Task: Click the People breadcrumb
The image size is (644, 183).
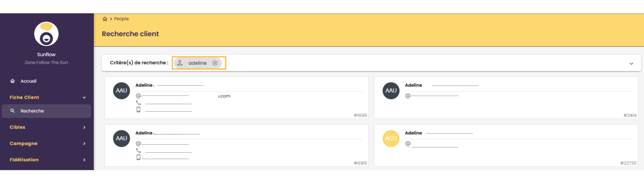Action: [x=121, y=19]
